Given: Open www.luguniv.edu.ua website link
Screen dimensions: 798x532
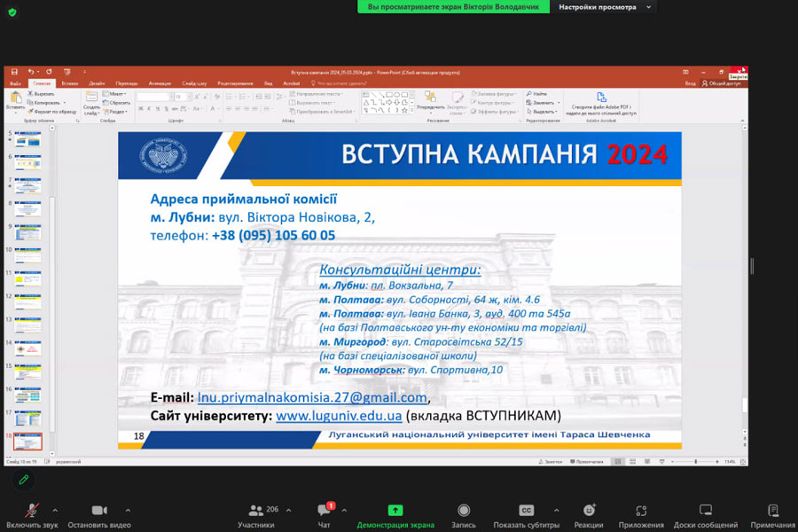Looking at the screenshot, I should [339, 416].
